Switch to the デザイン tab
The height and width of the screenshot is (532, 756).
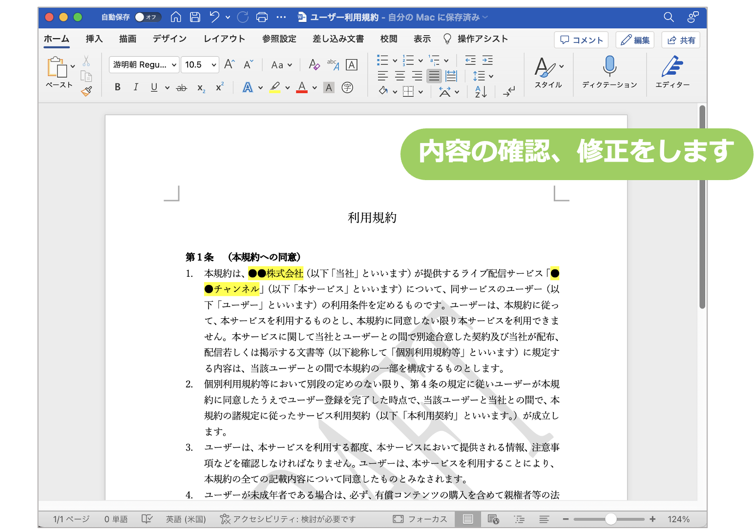pos(169,39)
